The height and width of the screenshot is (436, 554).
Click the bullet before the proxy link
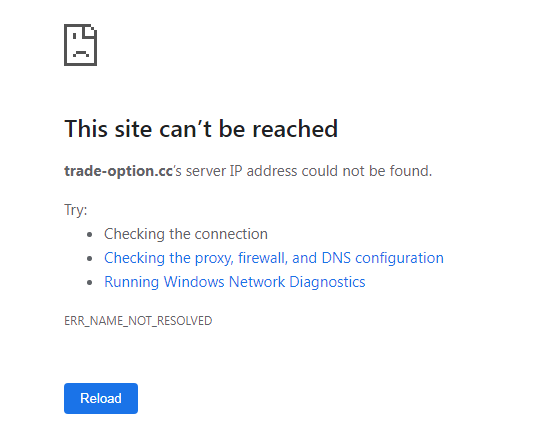pyautogui.click(x=90, y=259)
